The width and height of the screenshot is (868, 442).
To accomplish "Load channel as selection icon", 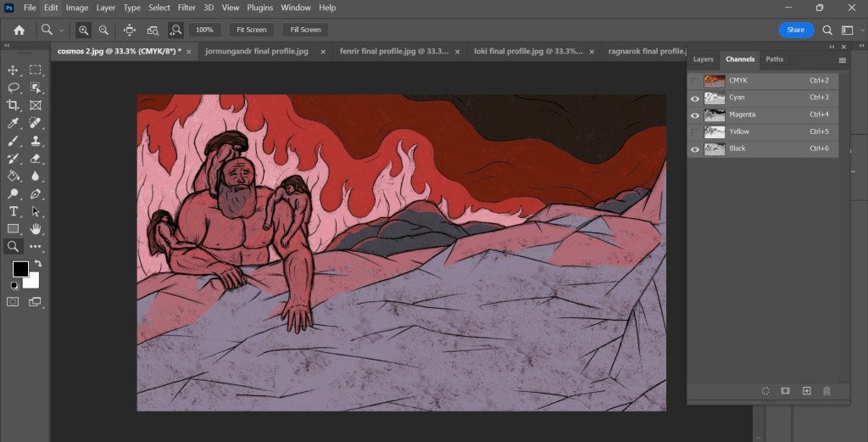I will [x=765, y=391].
